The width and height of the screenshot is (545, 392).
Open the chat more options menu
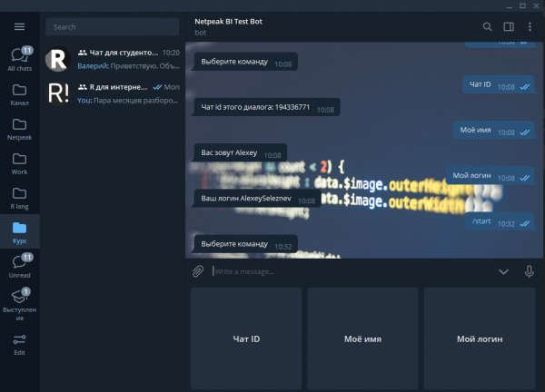(530, 27)
